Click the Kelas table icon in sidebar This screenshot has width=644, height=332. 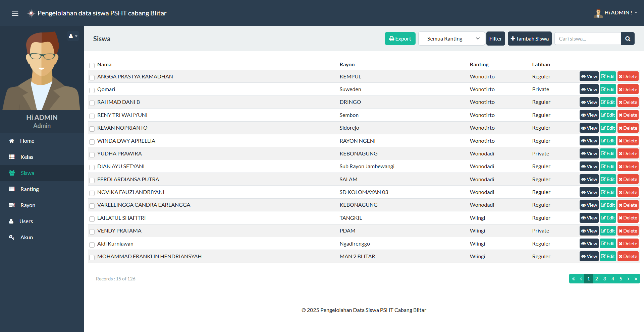tap(12, 157)
